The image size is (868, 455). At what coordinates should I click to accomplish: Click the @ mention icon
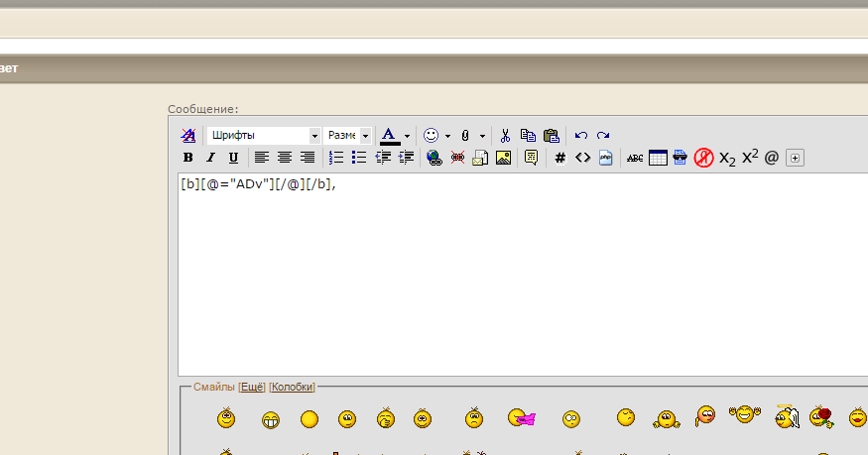(772, 158)
